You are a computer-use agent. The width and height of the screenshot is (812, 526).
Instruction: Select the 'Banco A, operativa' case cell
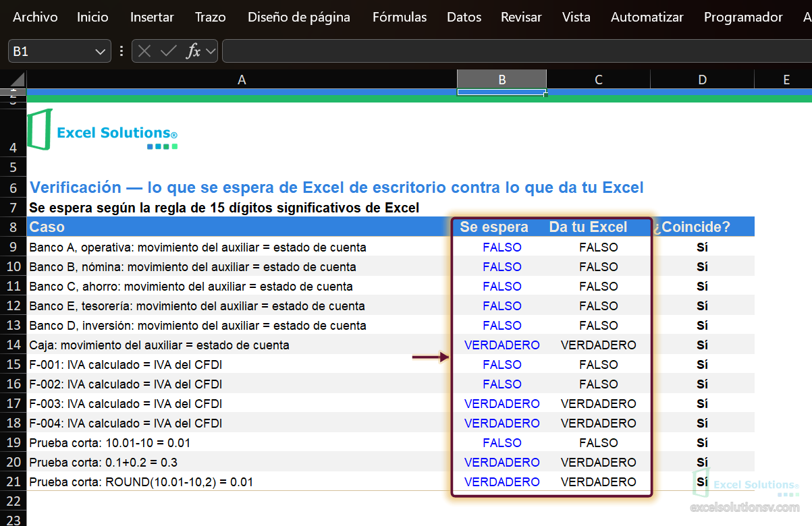click(x=242, y=247)
